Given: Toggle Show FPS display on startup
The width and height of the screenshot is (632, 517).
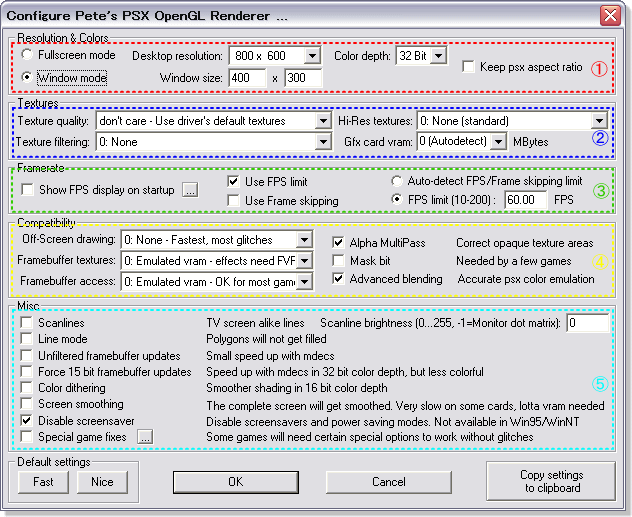Looking at the screenshot, I should pyautogui.click(x=27, y=189).
